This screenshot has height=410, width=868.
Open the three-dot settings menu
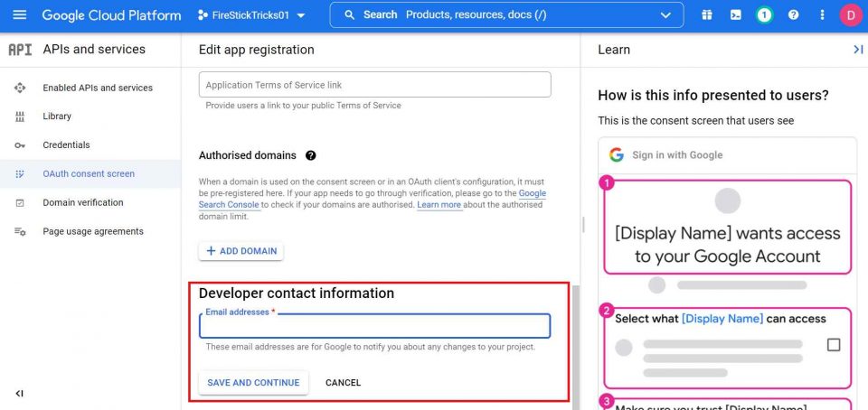(822, 15)
